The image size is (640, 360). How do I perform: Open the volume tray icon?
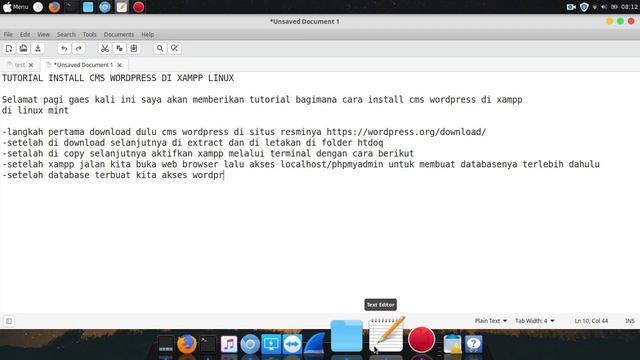click(x=604, y=7)
